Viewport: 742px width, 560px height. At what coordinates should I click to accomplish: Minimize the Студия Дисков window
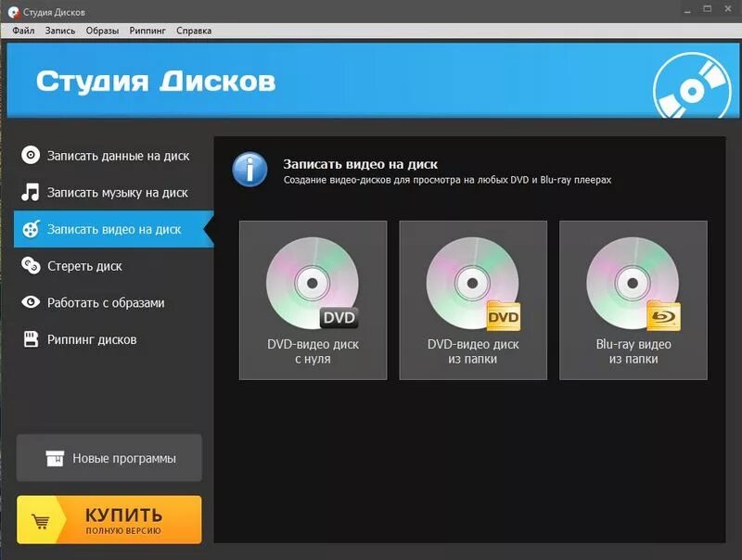click(x=687, y=9)
